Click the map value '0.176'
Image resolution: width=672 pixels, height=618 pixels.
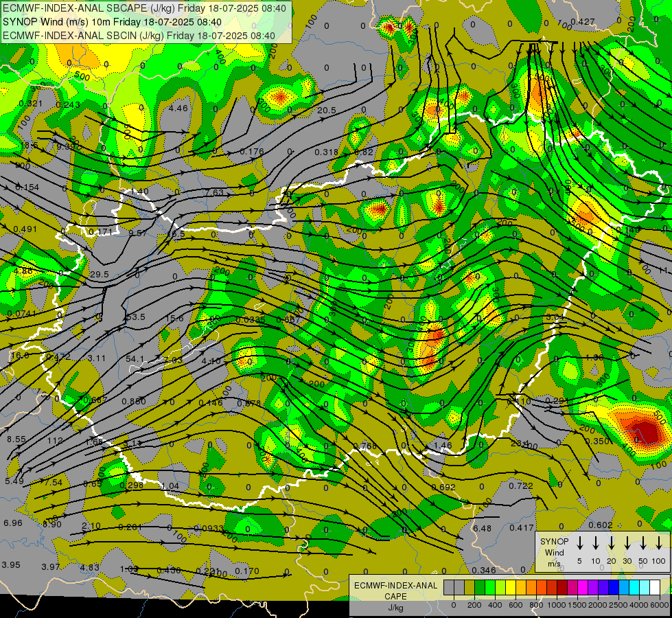coord(252,151)
